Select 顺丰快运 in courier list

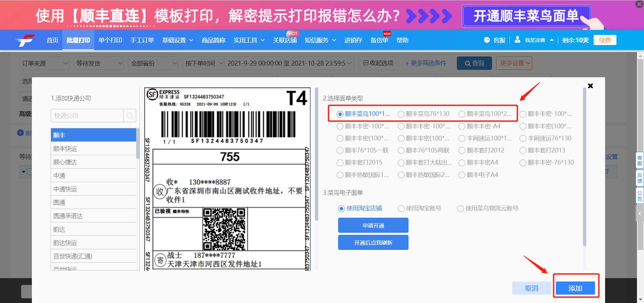(x=94, y=148)
